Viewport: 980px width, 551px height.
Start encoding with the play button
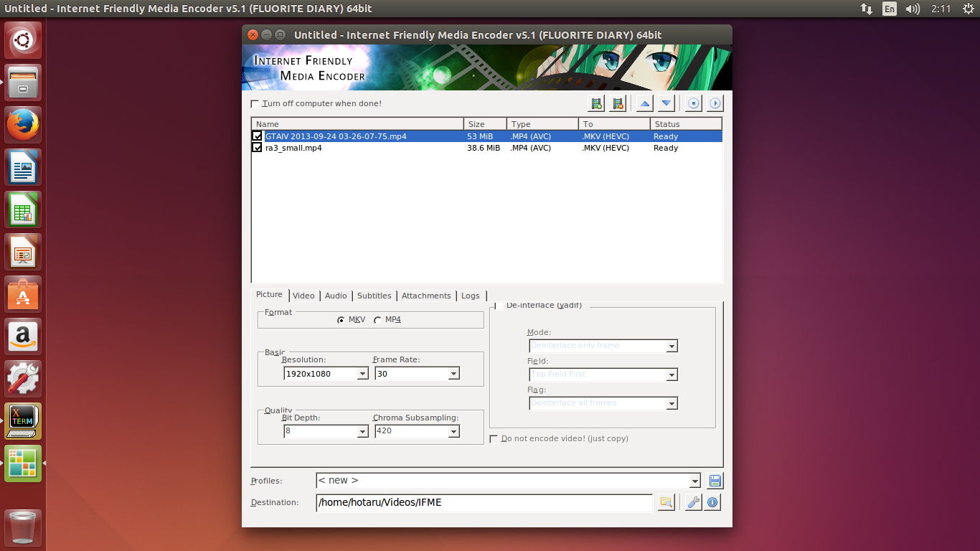[x=715, y=104]
